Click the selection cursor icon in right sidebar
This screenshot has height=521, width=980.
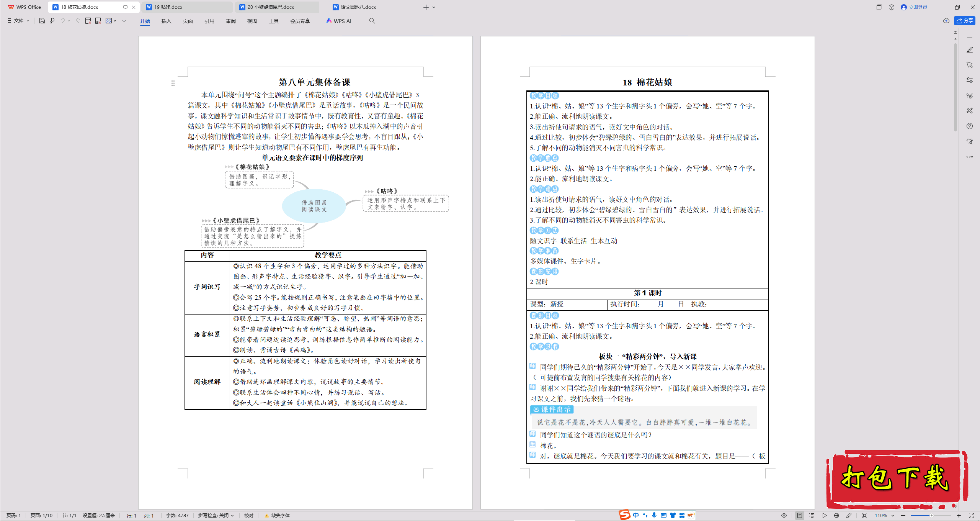coord(970,65)
